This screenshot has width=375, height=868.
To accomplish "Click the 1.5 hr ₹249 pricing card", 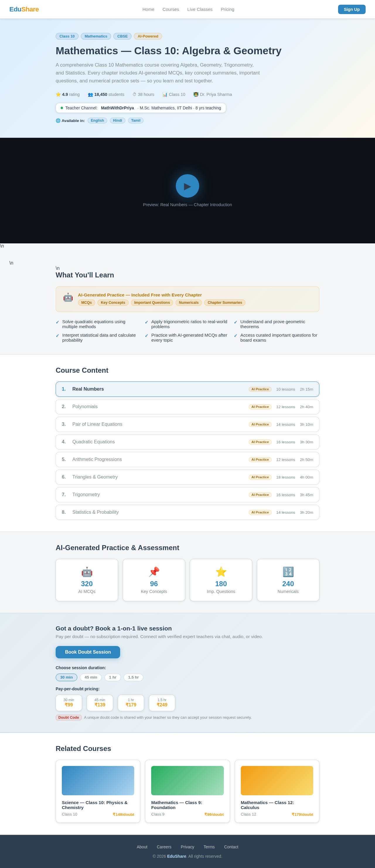I will pyautogui.click(x=162, y=703).
